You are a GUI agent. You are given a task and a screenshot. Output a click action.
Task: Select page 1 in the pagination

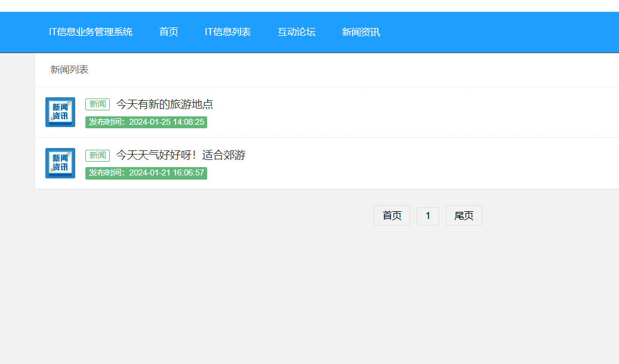pyautogui.click(x=427, y=216)
